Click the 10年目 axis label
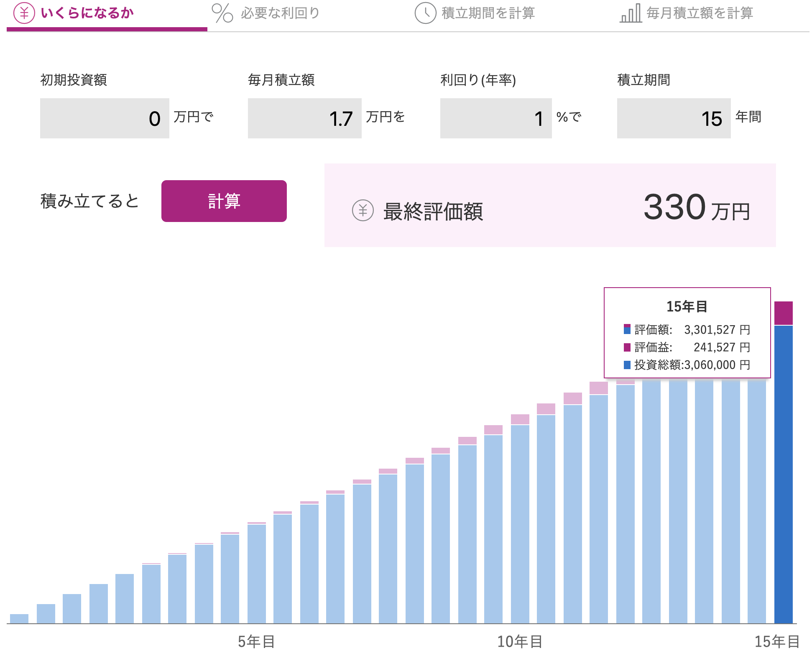The image size is (812, 653). coord(520,641)
